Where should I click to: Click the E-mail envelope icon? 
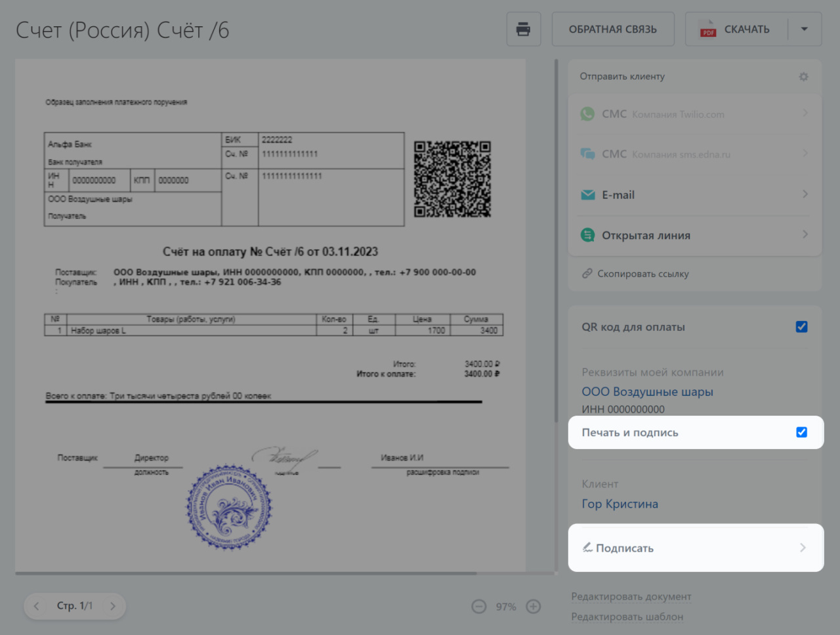588,195
